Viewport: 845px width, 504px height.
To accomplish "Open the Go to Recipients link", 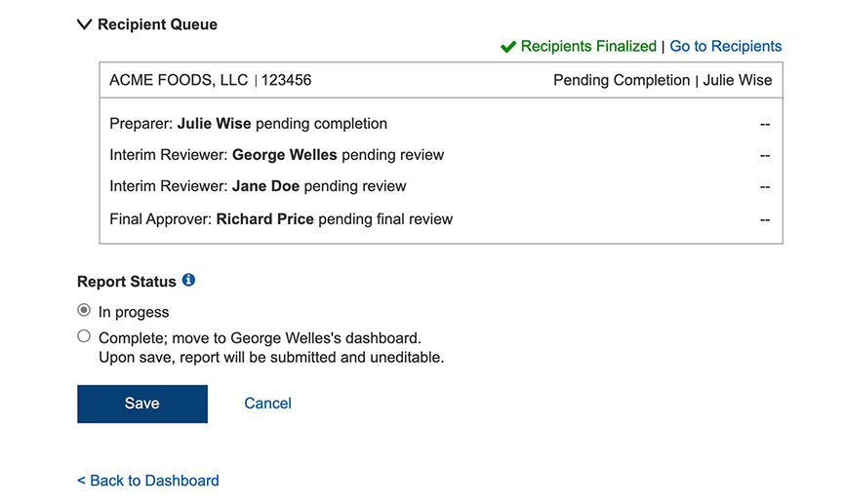I will point(725,46).
